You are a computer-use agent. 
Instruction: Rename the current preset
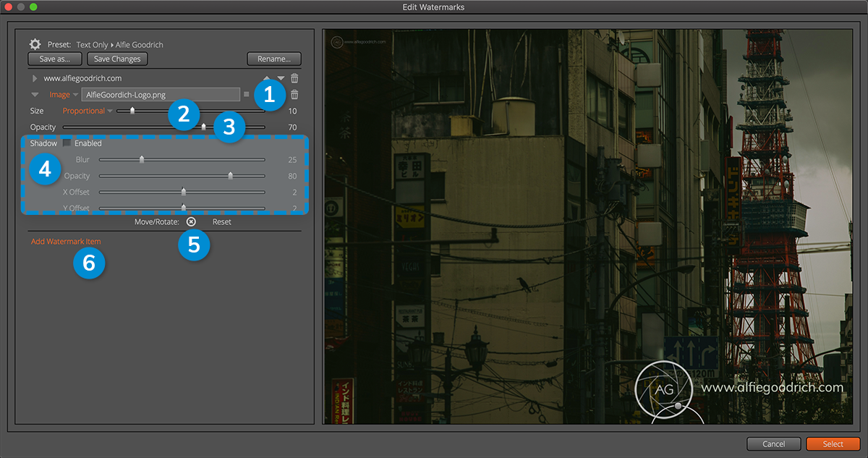click(273, 59)
